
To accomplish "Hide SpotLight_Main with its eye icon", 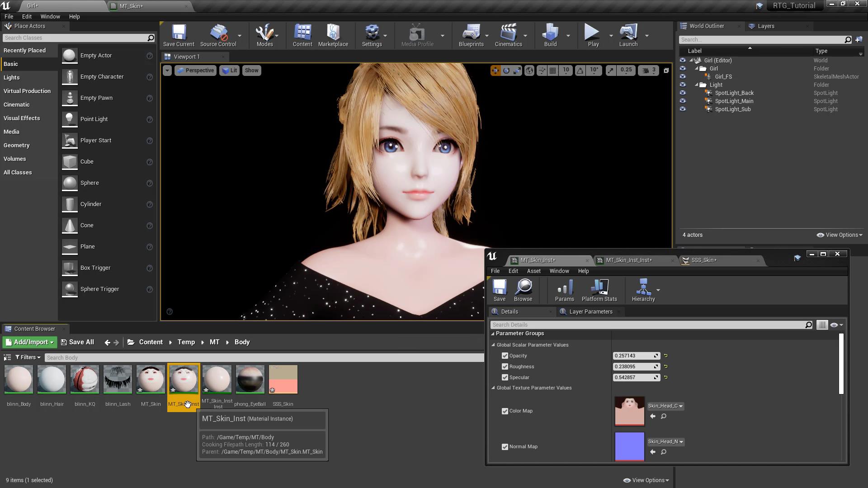I will (683, 101).
